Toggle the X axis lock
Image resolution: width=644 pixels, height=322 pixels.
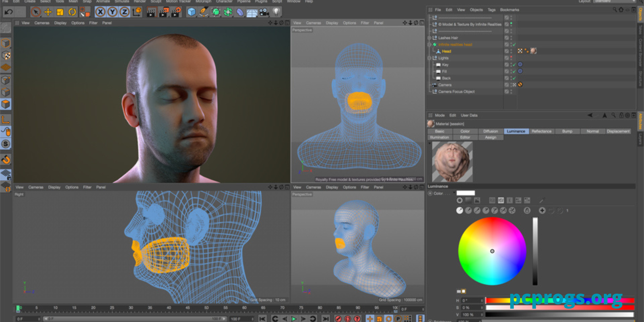[x=101, y=12]
